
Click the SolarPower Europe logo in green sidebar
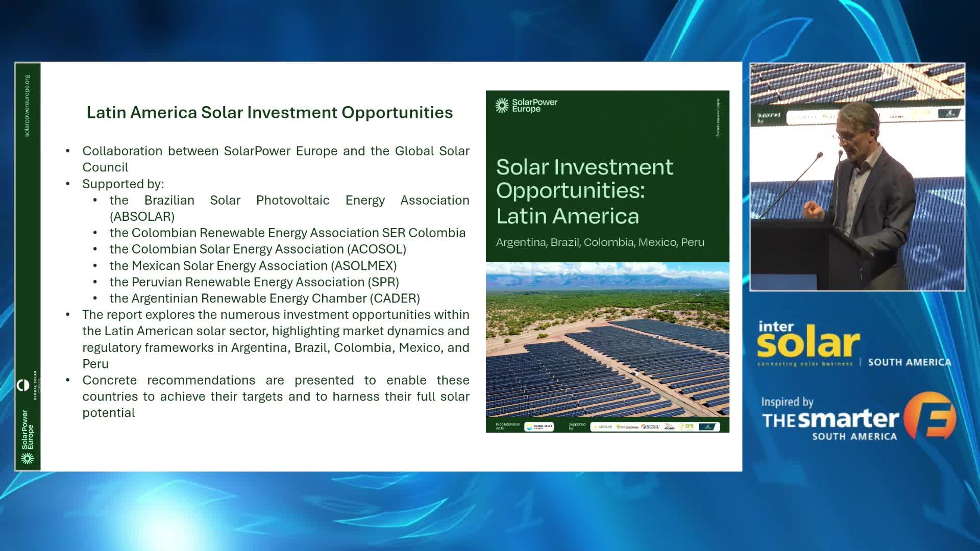pyautogui.click(x=27, y=437)
